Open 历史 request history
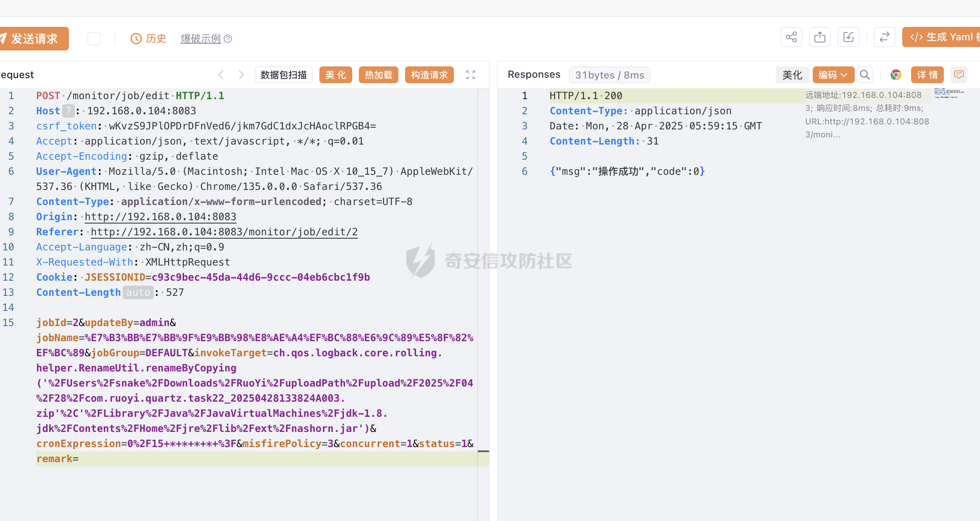Screen dimensions: 980x521 click(148, 39)
